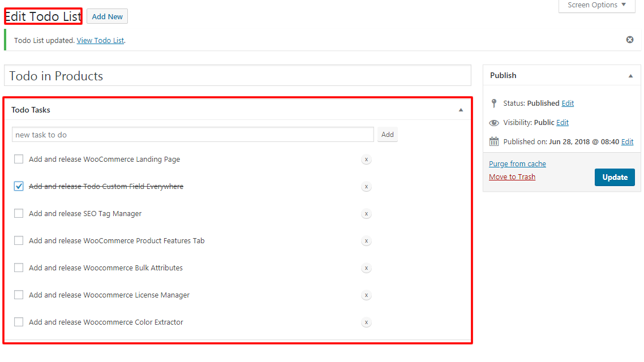This screenshot has width=644, height=362.
Task: Remove the Todo Custom Field Everywhere task
Action: click(x=366, y=186)
